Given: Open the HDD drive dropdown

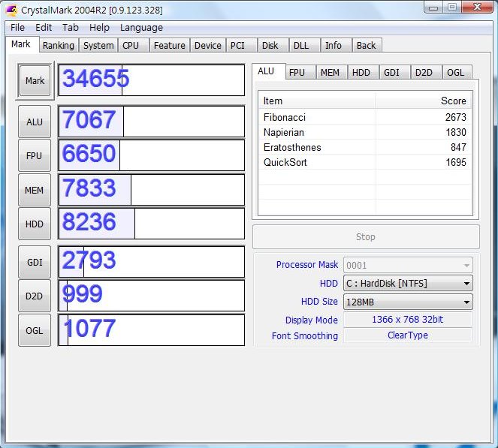Looking at the screenshot, I should [408, 283].
